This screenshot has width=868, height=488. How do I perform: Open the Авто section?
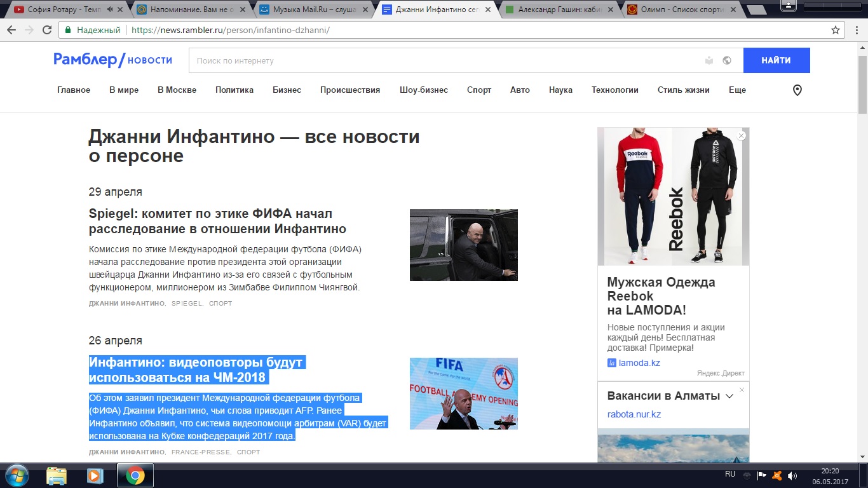[520, 90]
